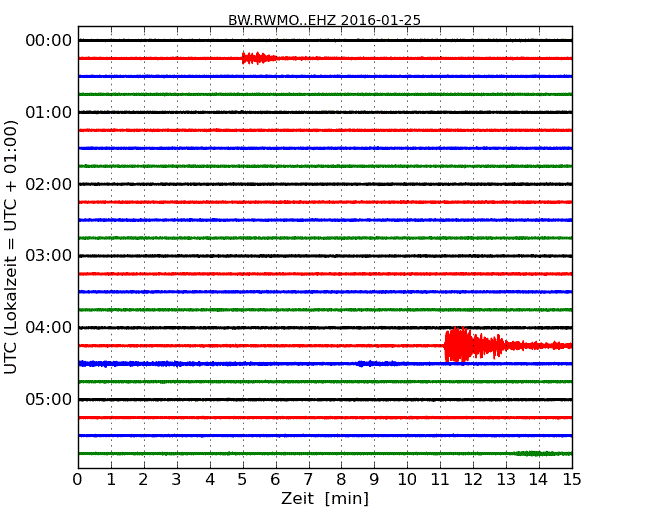Screen dimensions: 650x520
Task: Select the small red seismic event near minute 5
Action: [260, 58]
